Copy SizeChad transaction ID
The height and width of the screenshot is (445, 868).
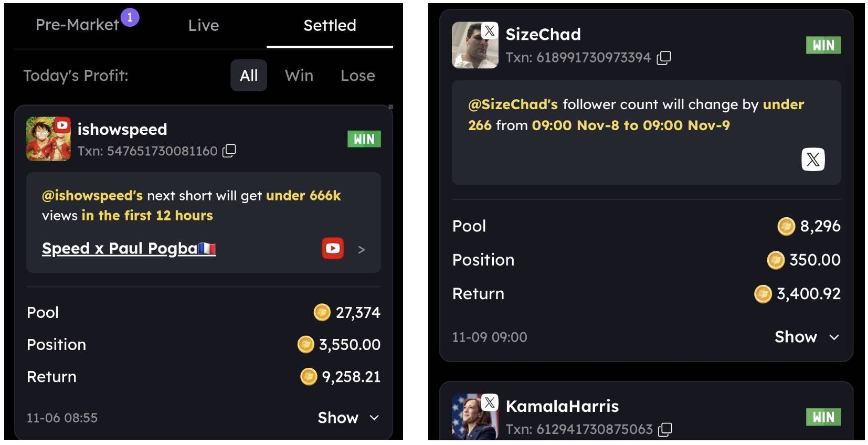point(664,58)
